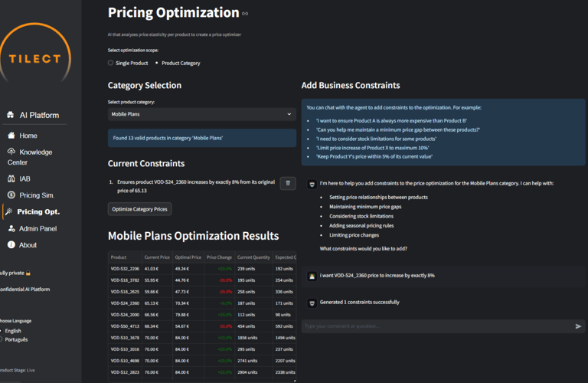Copy the Pricing Optimization heading anchor link

tap(245, 14)
